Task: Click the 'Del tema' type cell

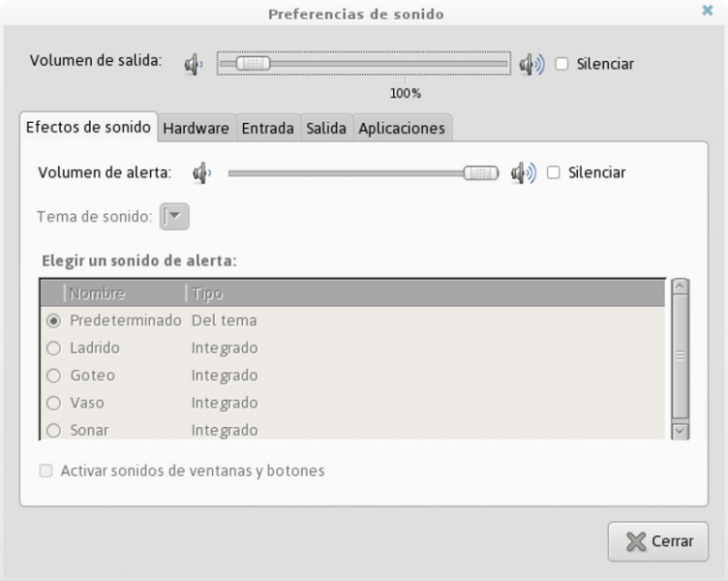Action: pos(225,321)
